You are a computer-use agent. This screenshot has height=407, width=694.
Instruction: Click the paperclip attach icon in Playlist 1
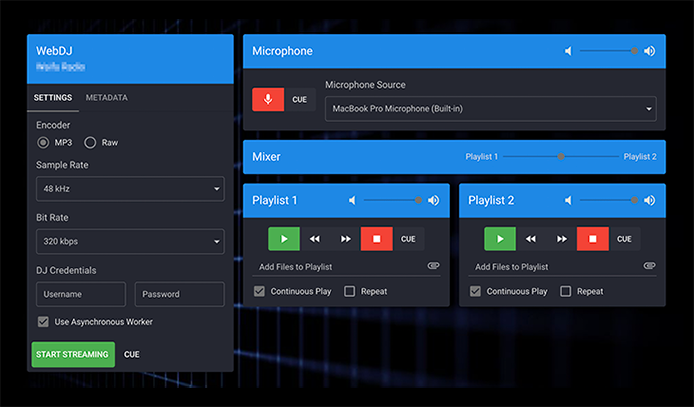[x=433, y=266]
